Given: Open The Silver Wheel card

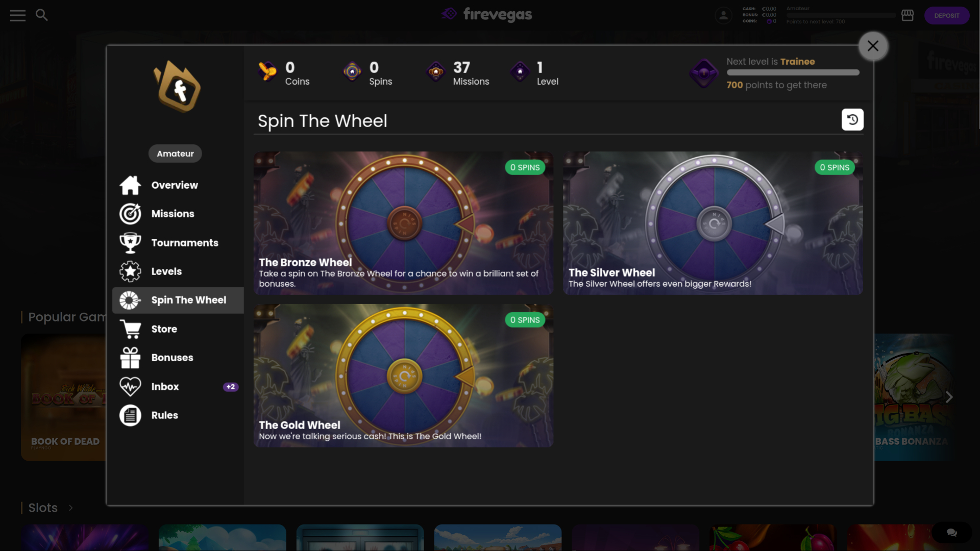Looking at the screenshot, I should pos(713,223).
